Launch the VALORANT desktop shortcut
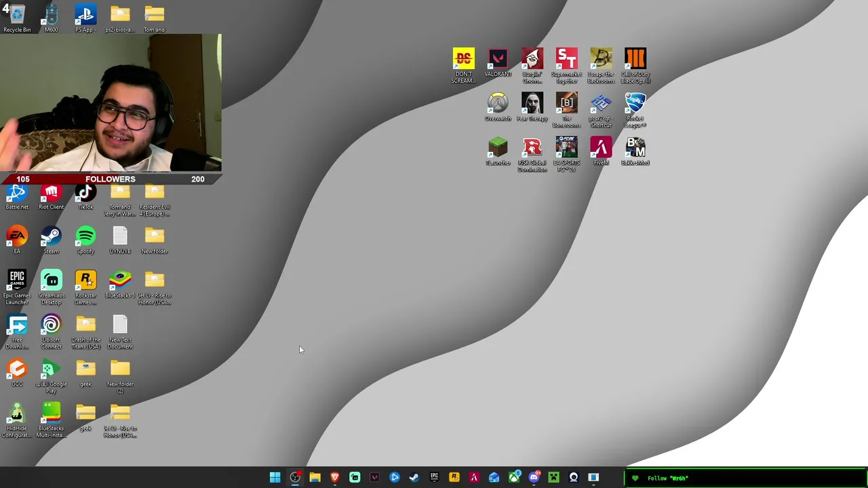The width and height of the screenshot is (868, 488). (x=498, y=63)
